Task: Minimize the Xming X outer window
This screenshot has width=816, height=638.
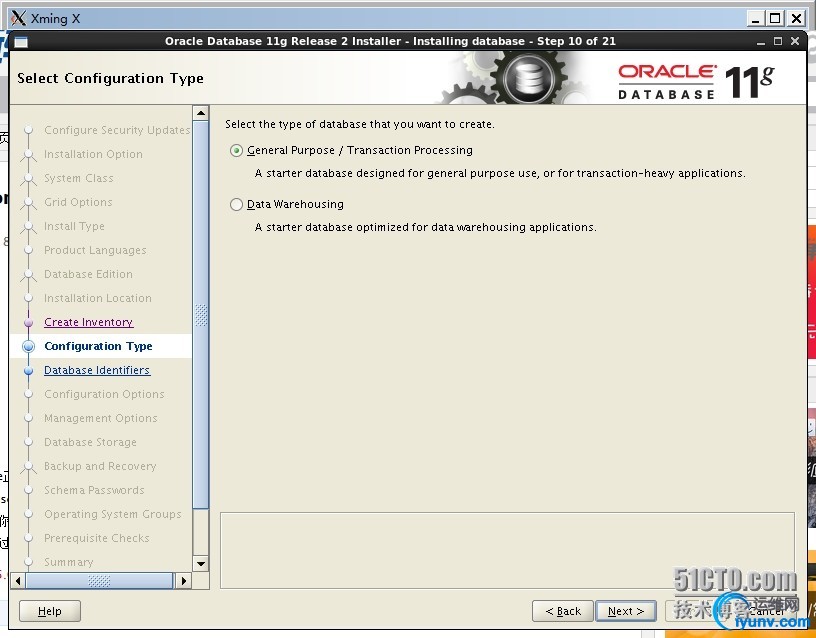Action: (756, 19)
